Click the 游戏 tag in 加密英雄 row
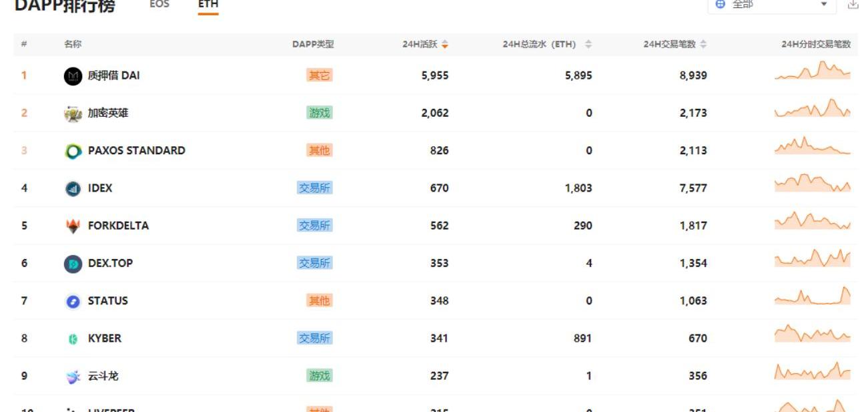Image resolution: width=868 pixels, height=412 pixels. pyautogui.click(x=320, y=113)
